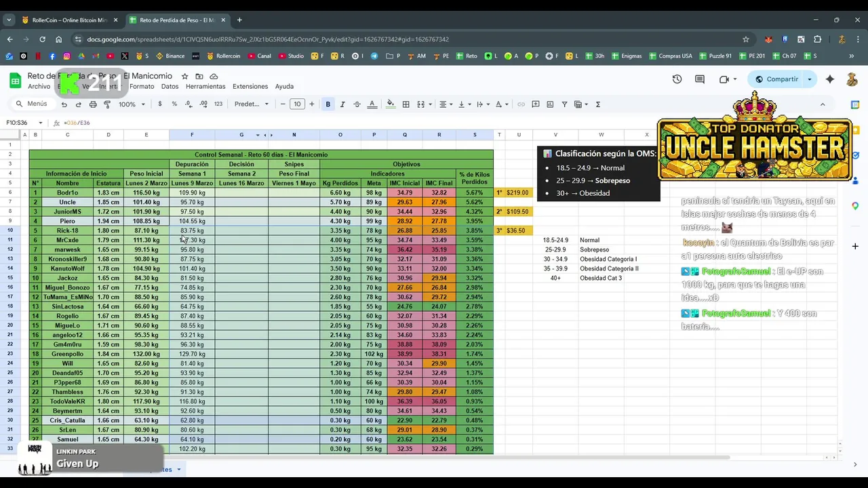Format selection as percent

tap(174, 104)
